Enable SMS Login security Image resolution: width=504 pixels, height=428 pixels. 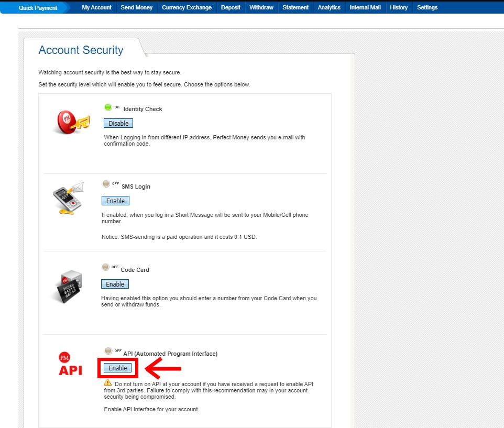115,201
